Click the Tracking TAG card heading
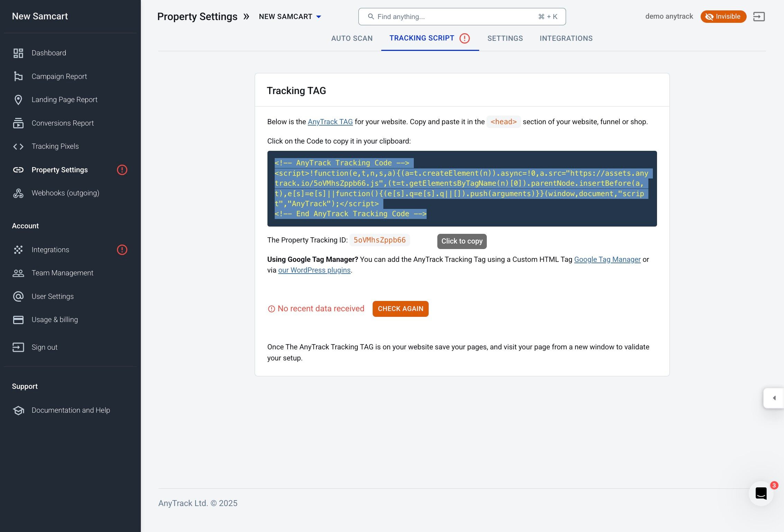The image size is (784, 532). pos(296,91)
